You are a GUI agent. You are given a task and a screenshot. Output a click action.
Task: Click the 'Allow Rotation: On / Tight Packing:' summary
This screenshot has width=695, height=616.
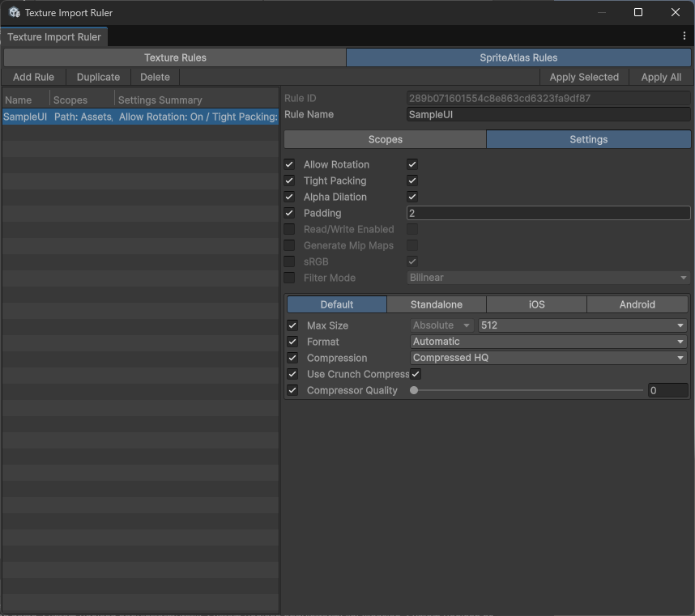click(x=198, y=117)
